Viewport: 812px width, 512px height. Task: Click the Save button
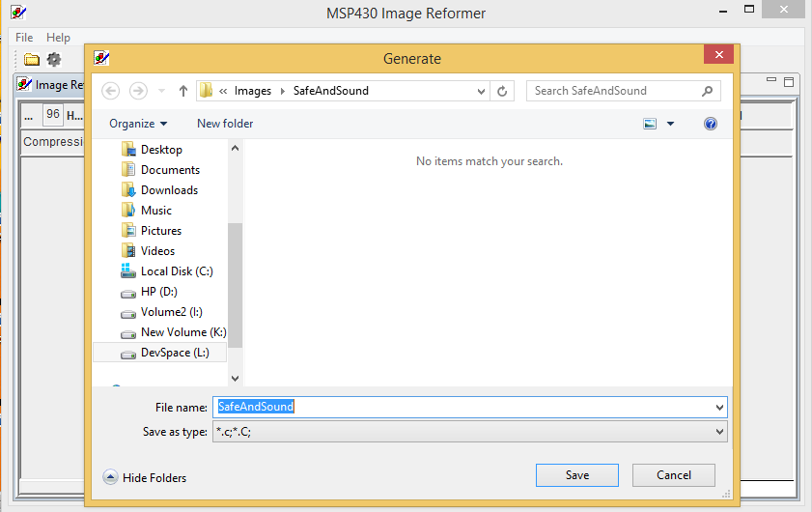(576, 475)
